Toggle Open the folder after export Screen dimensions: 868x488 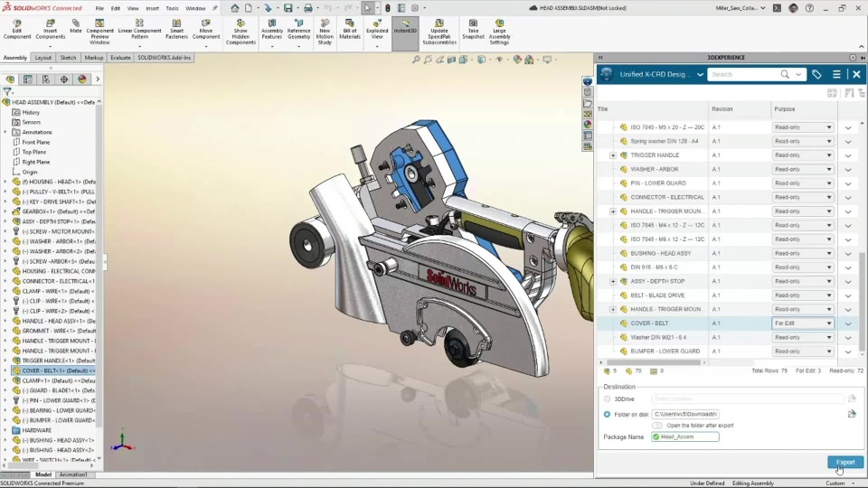click(x=657, y=425)
